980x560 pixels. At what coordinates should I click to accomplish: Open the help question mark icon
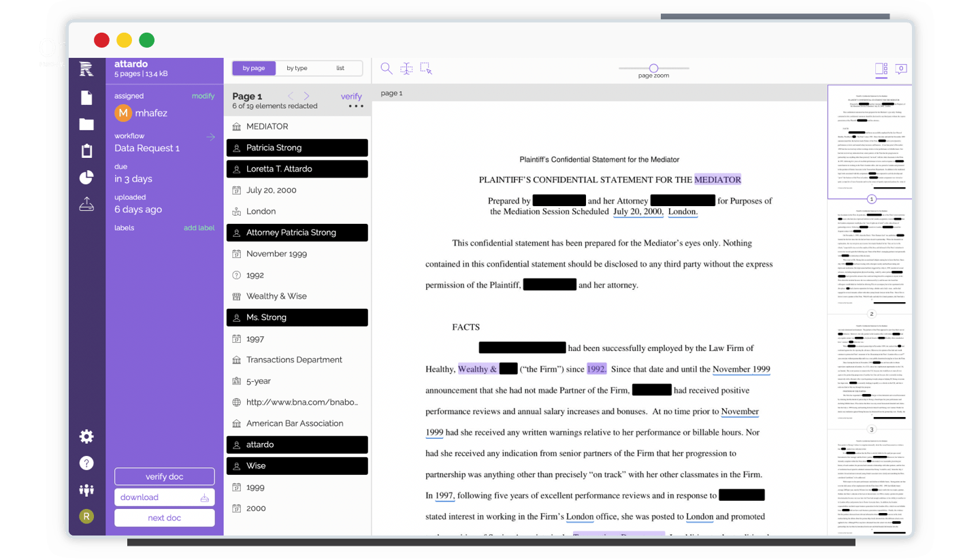pos(86,463)
